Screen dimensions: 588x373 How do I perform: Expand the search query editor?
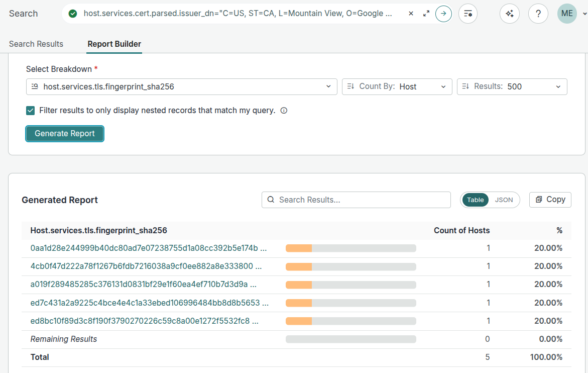pyautogui.click(x=426, y=14)
